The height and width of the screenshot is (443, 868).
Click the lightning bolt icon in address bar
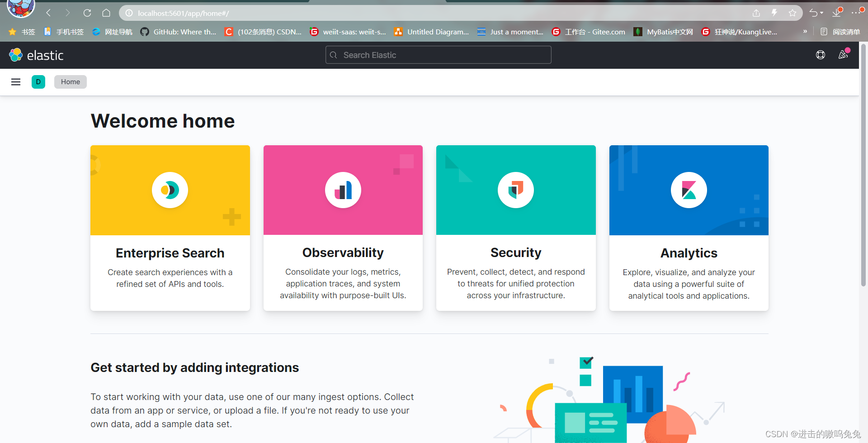[x=774, y=13]
